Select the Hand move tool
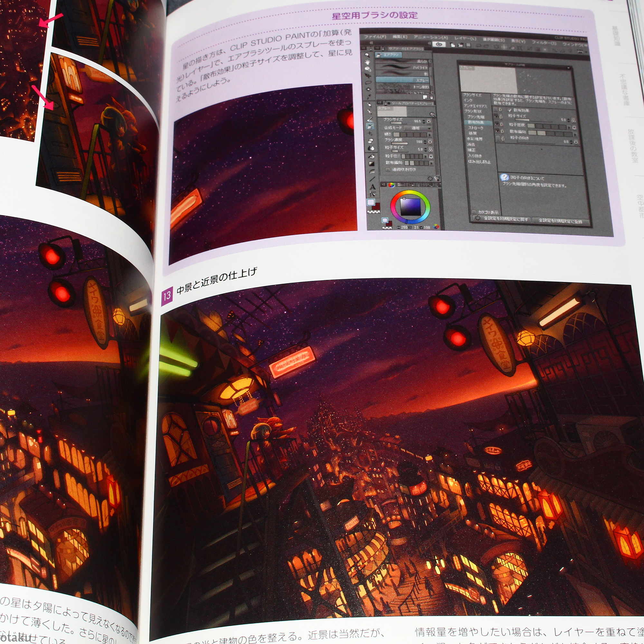 (368, 62)
